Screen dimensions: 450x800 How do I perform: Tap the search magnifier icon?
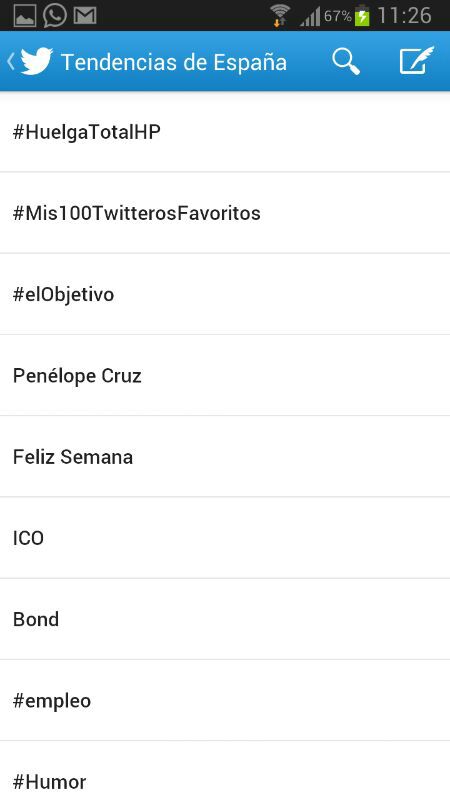point(346,62)
